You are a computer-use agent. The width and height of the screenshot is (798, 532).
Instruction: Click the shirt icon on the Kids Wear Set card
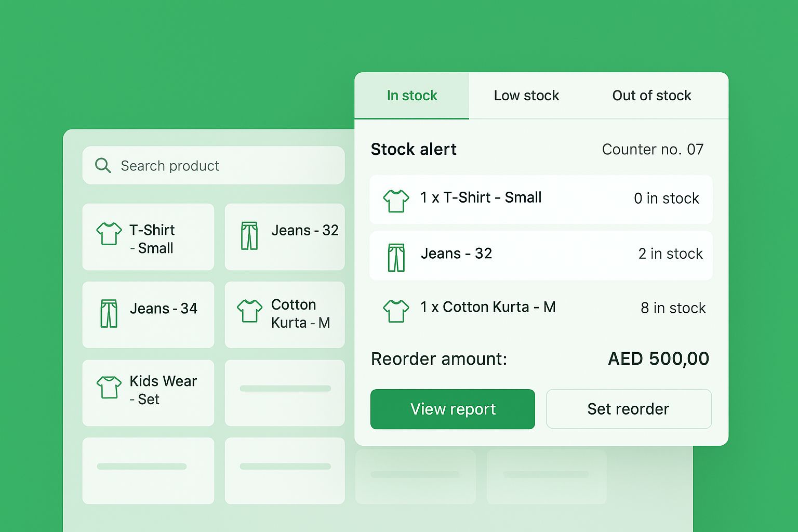109,387
